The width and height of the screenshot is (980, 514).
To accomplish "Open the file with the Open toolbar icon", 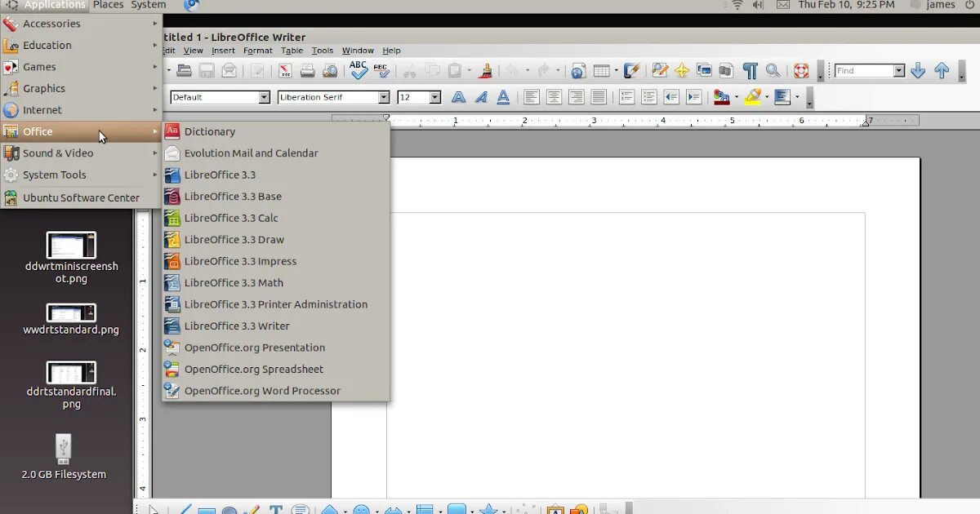I will [185, 71].
